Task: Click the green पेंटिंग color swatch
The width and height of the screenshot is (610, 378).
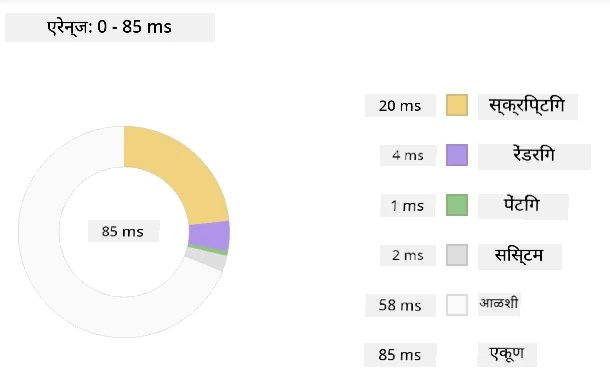Action: click(457, 205)
